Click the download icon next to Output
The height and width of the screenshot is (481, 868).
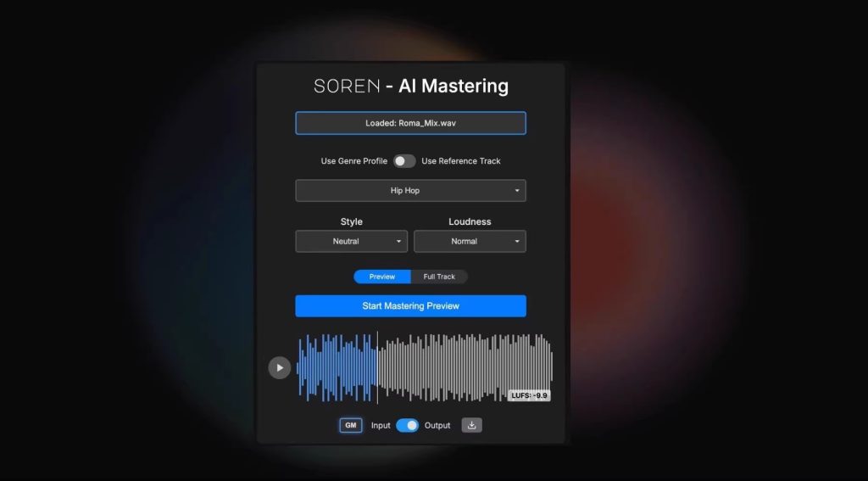point(471,425)
